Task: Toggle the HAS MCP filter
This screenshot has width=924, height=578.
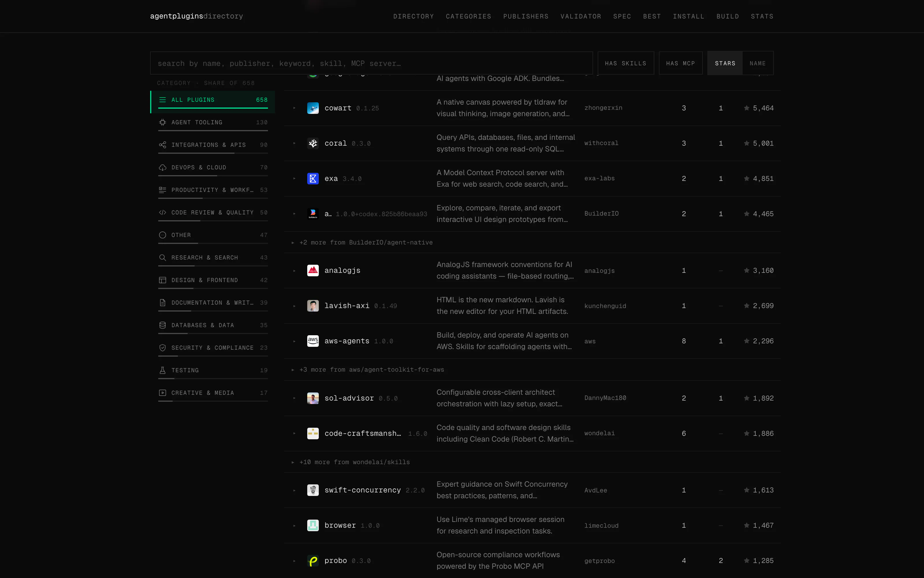Action: pos(680,63)
